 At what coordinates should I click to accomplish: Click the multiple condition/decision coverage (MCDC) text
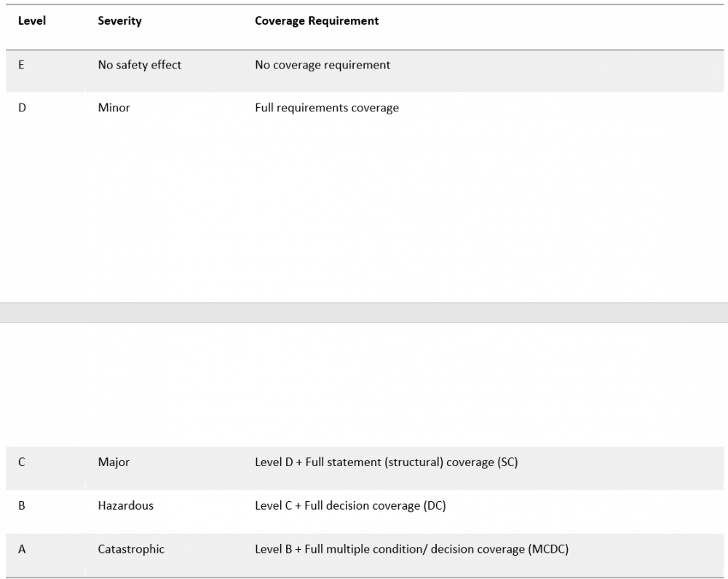click(x=411, y=549)
